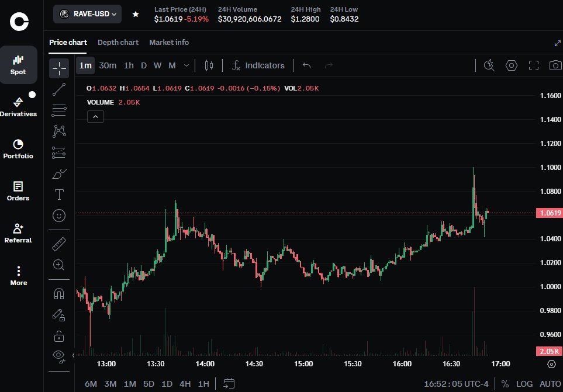Image resolution: width=563 pixels, height=392 pixels.
Task: Select the trend line drawing tool
Action: [59, 89]
